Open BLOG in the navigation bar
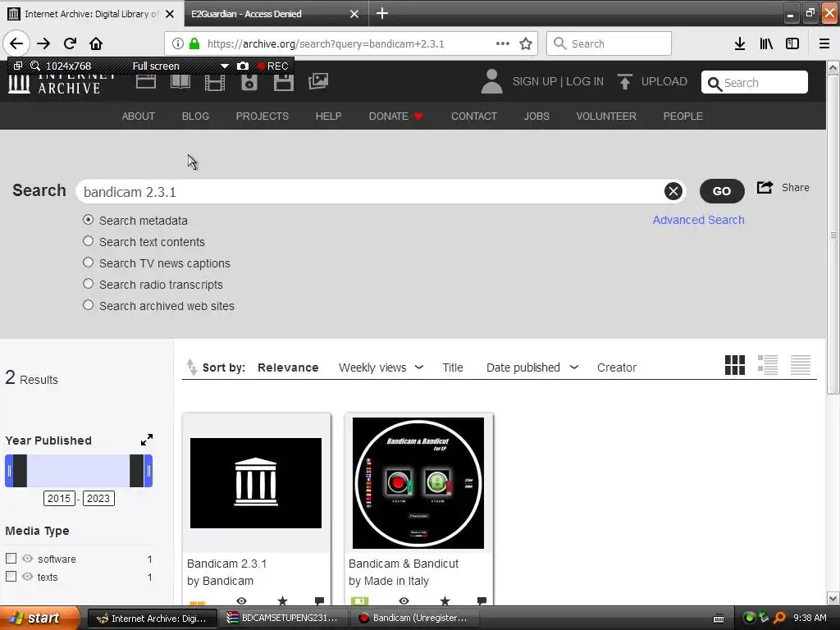This screenshot has height=630, width=840. point(195,116)
